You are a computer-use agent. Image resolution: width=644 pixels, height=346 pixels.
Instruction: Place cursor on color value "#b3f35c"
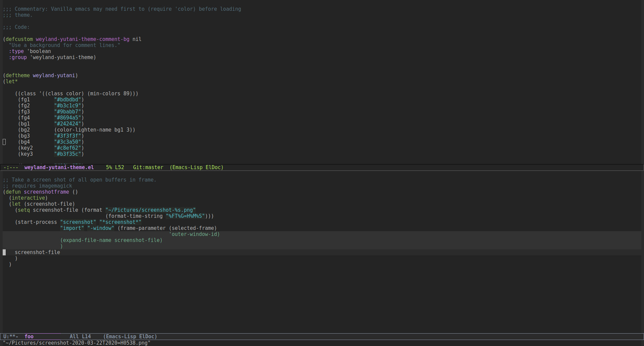68,154
